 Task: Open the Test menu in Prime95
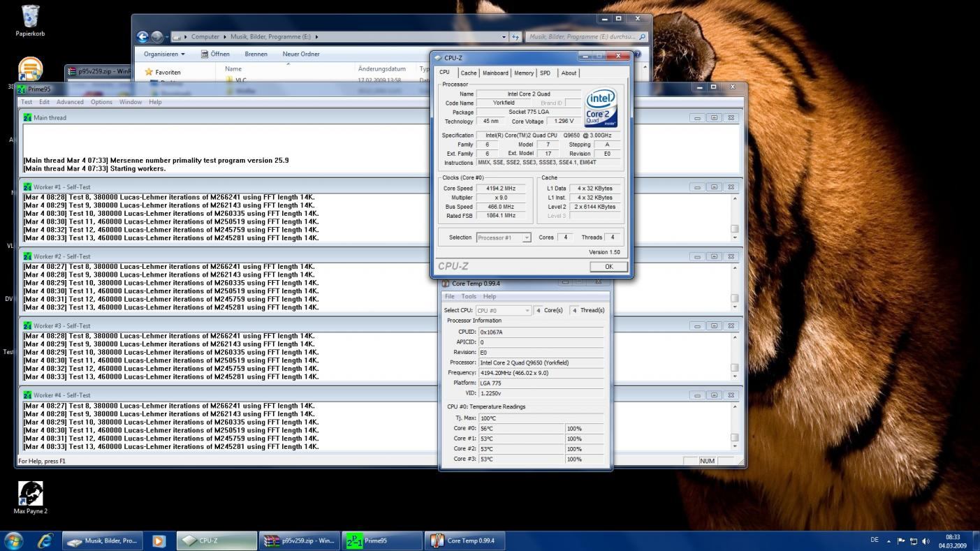(27, 102)
